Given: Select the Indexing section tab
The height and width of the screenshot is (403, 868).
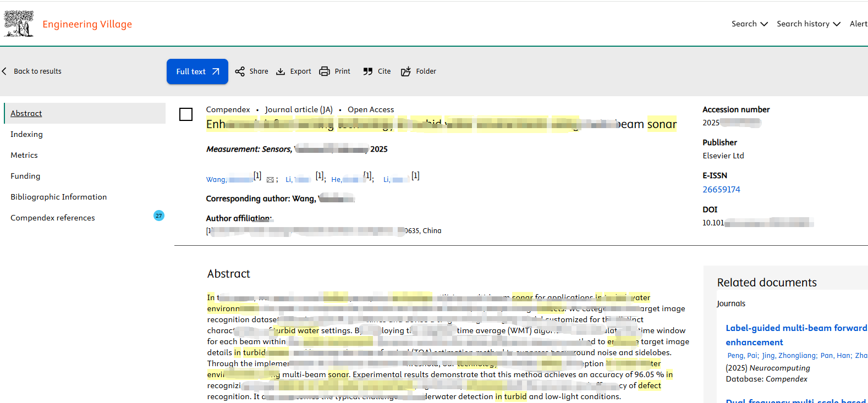Looking at the screenshot, I should pos(26,134).
